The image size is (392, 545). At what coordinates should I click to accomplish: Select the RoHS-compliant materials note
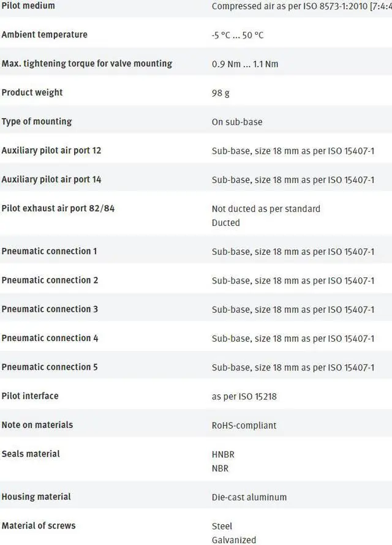point(244,426)
